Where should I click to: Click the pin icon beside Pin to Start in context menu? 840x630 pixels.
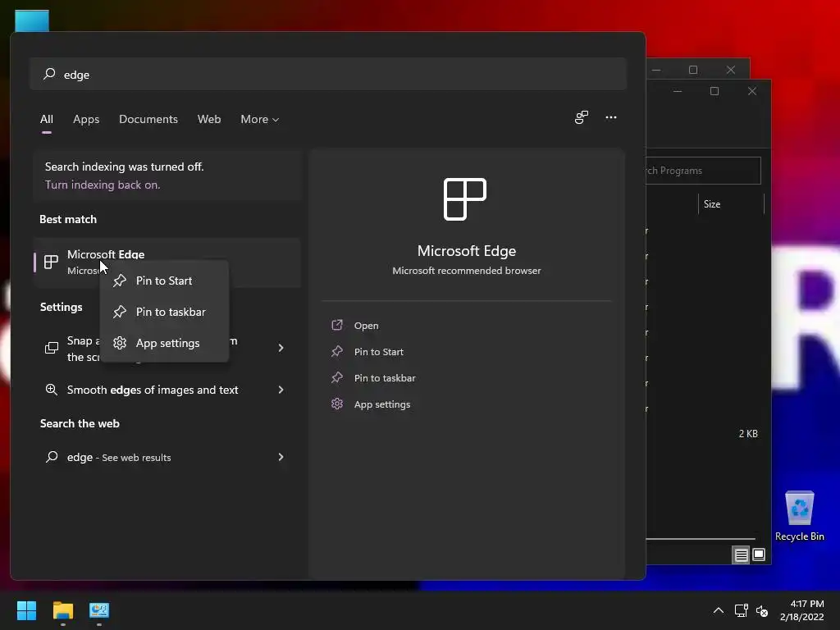coord(120,281)
